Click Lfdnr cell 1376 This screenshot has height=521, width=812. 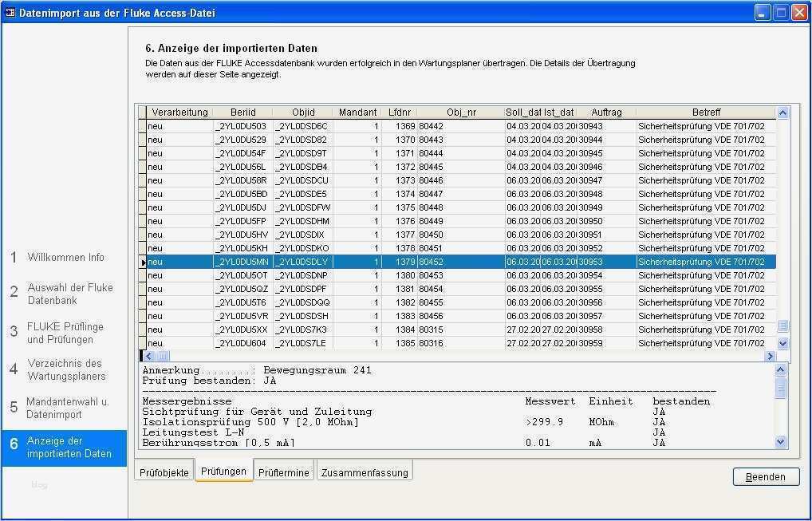pyautogui.click(x=400, y=221)
